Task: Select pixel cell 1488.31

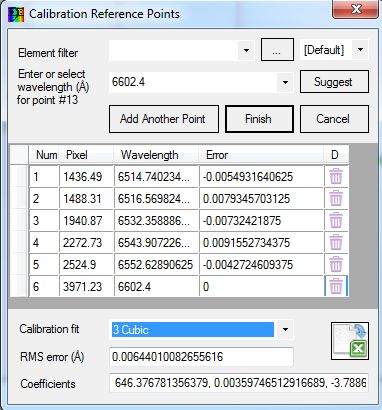Action: point(87,199)
